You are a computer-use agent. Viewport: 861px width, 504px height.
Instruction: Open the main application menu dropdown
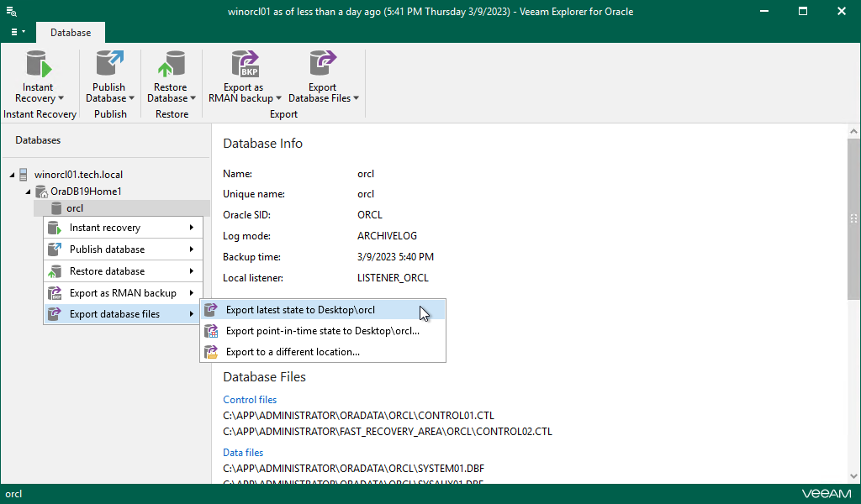pyautogui.click(x=16, y=32)
